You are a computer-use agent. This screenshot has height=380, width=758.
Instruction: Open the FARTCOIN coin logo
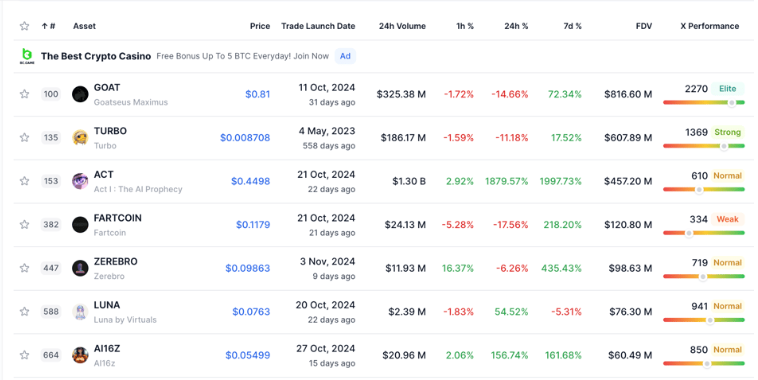coord(80,224)
